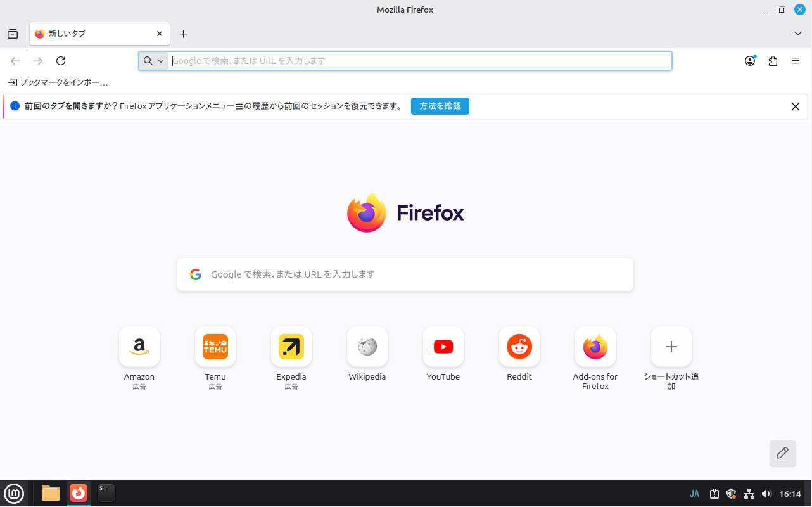Click the reload page button

61,61
